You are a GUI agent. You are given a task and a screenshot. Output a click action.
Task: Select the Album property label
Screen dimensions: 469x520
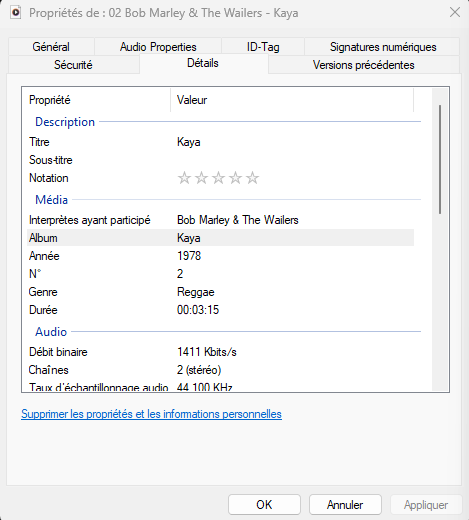coord(43,238)
